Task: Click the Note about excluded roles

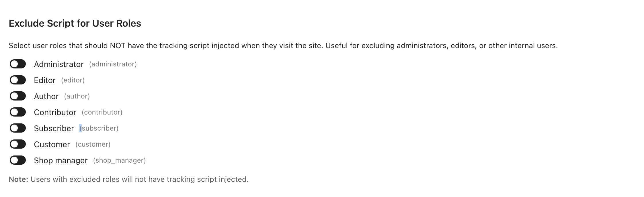Action: (128, 179)
